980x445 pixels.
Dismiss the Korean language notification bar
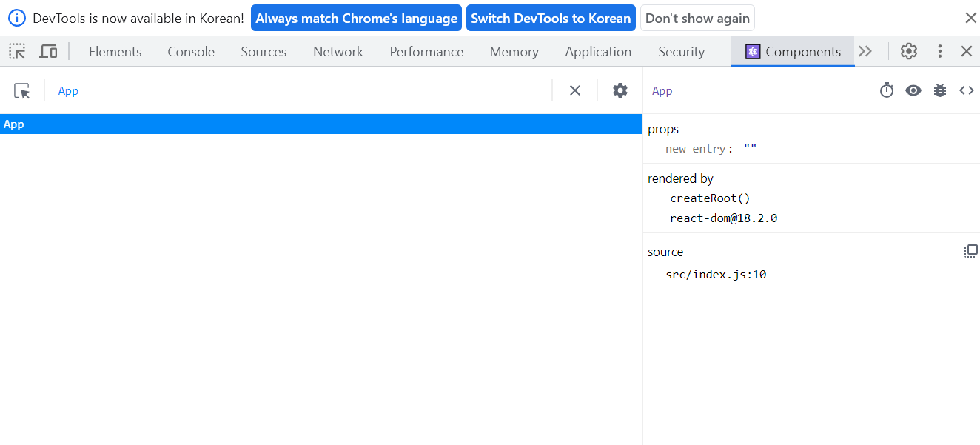(x=970, y=18)
